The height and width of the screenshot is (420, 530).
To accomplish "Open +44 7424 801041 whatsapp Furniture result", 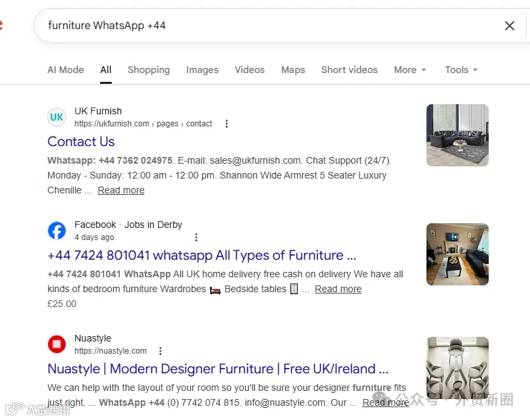I will (202, 255).
